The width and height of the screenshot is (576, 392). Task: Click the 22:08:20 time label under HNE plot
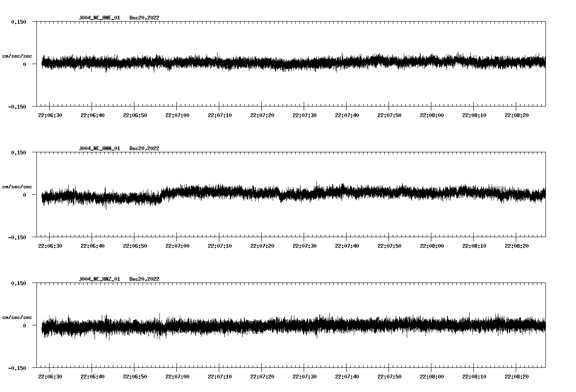(x=517, y=115)
